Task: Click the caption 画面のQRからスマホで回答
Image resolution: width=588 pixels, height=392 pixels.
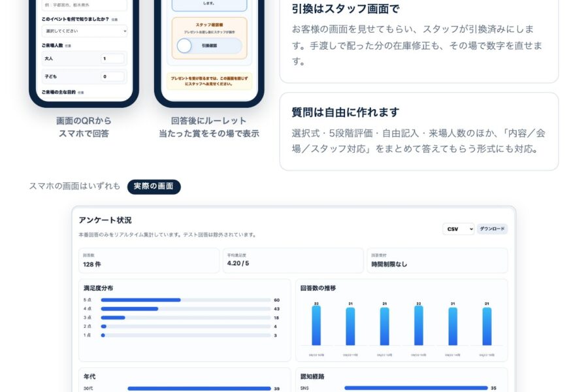Action: click(x=84, y=127)
